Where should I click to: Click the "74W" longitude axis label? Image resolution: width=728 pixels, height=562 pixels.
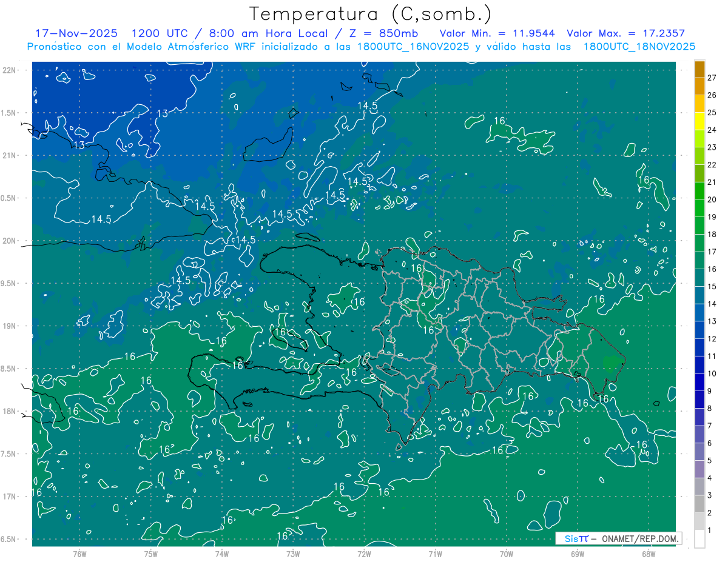click(221, 554)
